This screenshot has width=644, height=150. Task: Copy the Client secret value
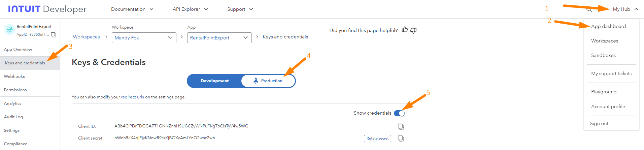401,138
